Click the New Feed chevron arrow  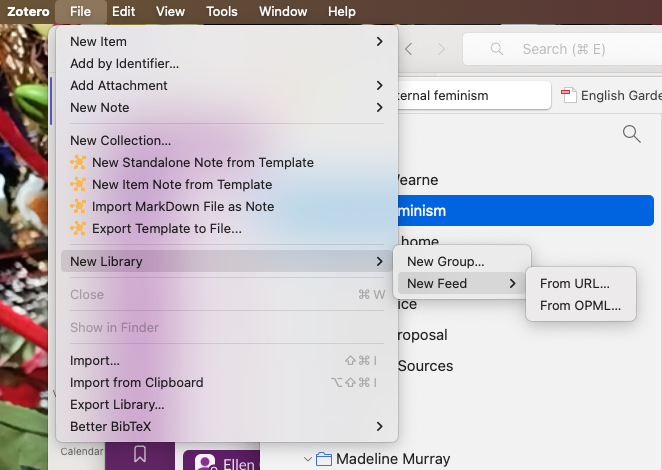coord(513,283)
